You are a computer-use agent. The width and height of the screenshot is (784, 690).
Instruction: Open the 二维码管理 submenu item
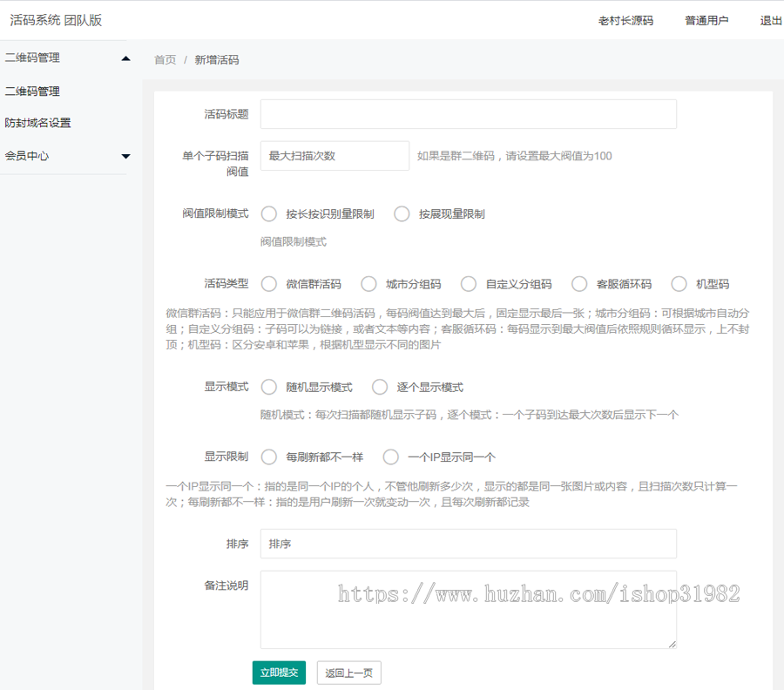pos(35,91)
